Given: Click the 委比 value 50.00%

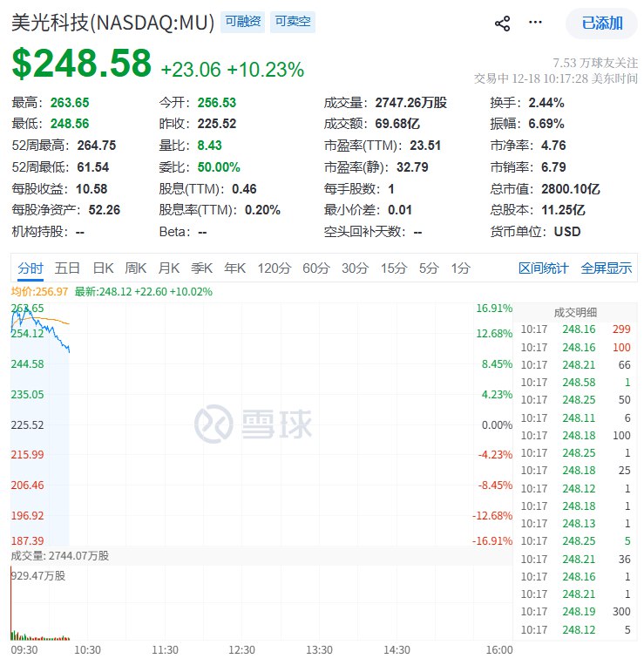Looking at the screenshot, I should [219, 167].
